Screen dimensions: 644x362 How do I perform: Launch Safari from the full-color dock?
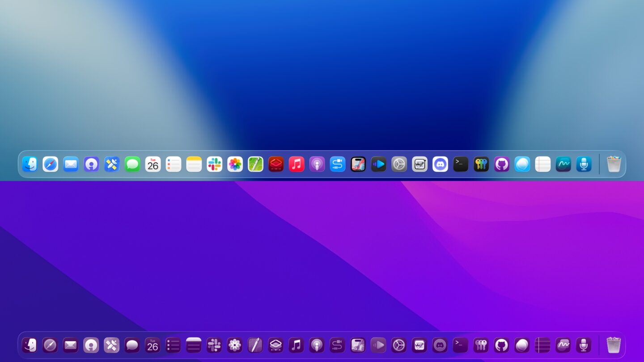(x=51, y=164)
